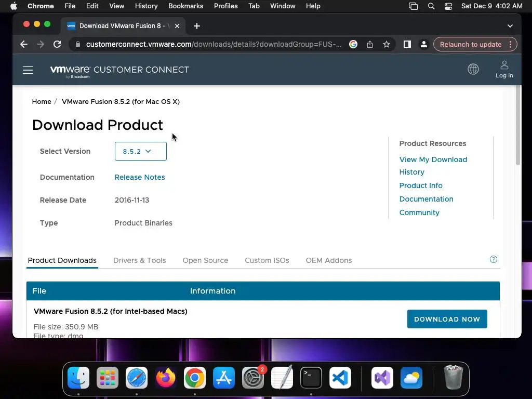Open a new tab with plus button
This screenshot has width=532, height=399.
[x=197, y=26]
